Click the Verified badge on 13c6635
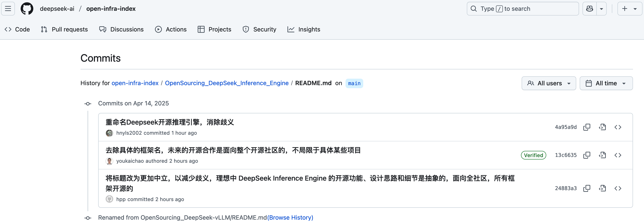Image resolution: width=644 pixels, height=222 pixels. [x=534, y=155]
